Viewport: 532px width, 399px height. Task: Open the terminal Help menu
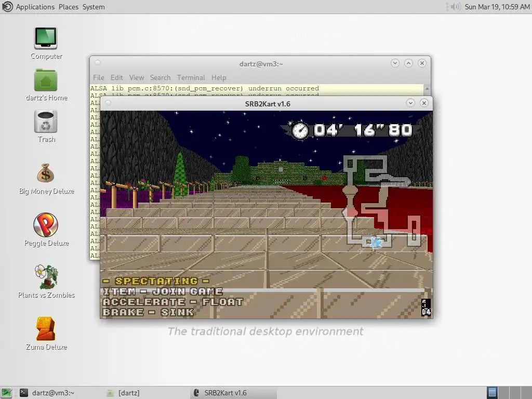point(219,78)
